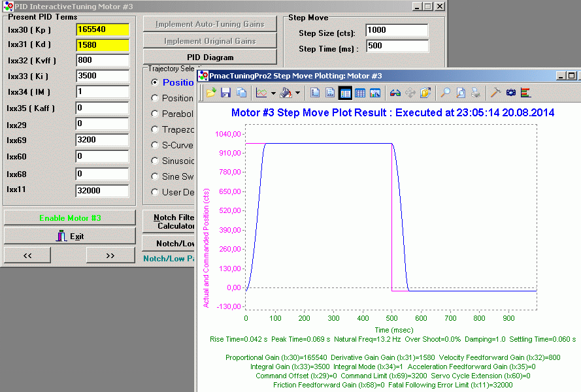This screenshot has width=581, height=392.
Task: Click the 'Settling Time=0.060 s' text
Action: (x=542, y=339)
